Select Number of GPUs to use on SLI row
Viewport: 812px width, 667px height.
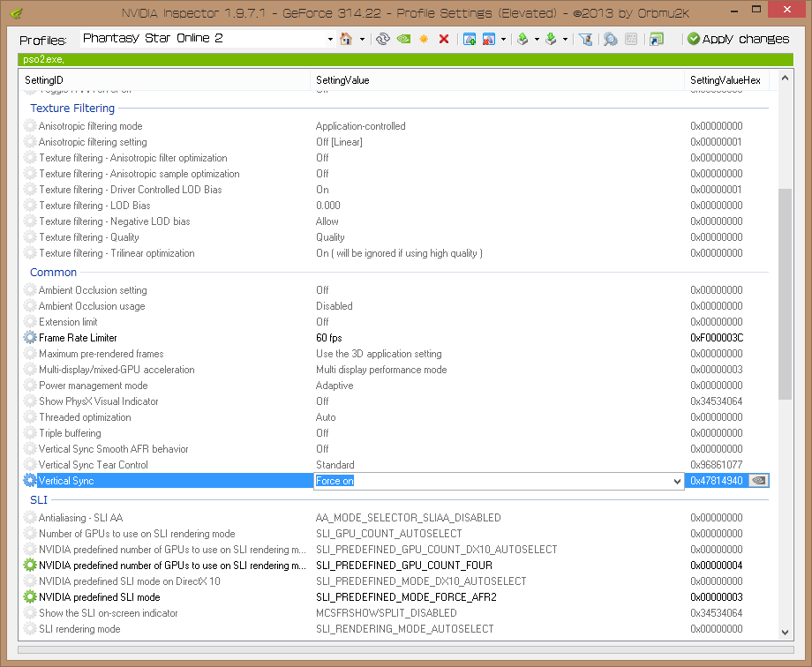coord(396,534)
